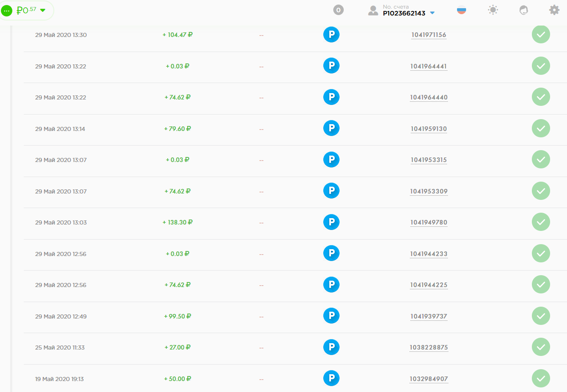Click Payeer icon in the 50.00 ₽ row
The width and height of the screenshot is (567, 392).
(x=331, y=379)
